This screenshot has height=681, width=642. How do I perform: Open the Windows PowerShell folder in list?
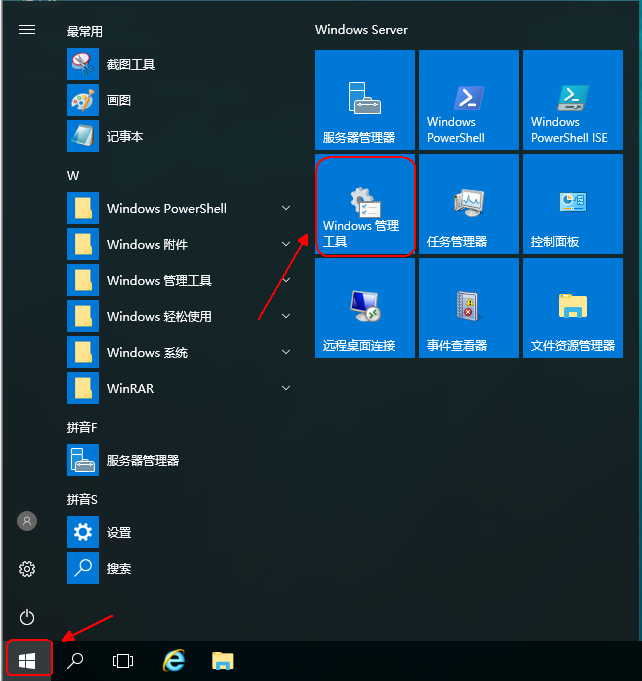coord(178,208)
